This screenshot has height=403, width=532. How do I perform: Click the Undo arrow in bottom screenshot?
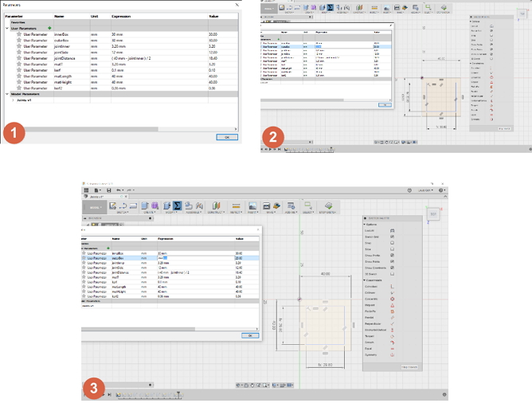(118, 190)
